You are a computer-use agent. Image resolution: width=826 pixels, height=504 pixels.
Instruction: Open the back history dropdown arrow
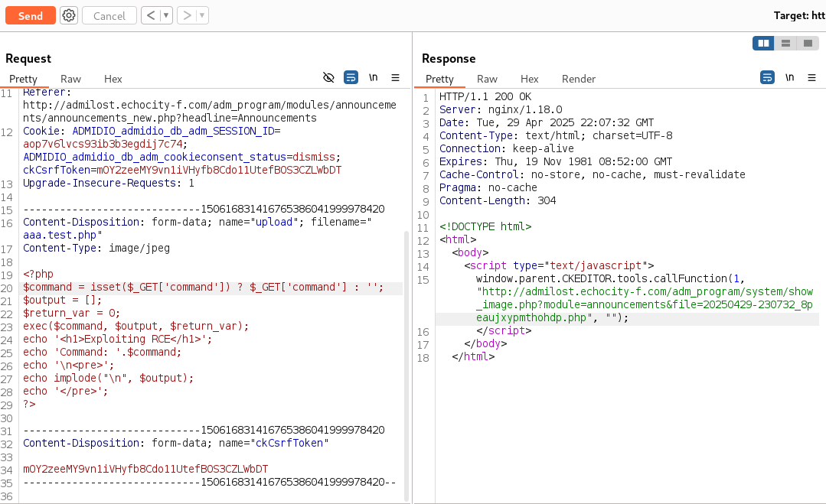(x=166, y=16)
